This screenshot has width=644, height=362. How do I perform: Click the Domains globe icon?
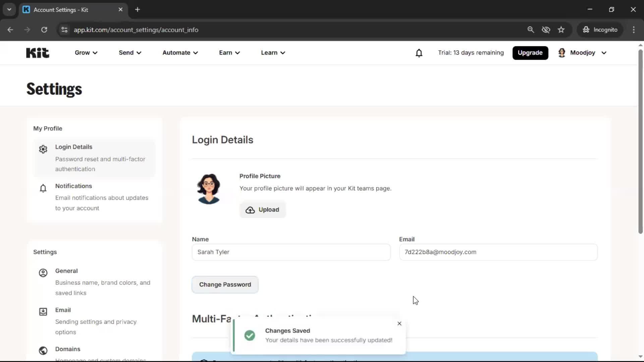(43, 351)
